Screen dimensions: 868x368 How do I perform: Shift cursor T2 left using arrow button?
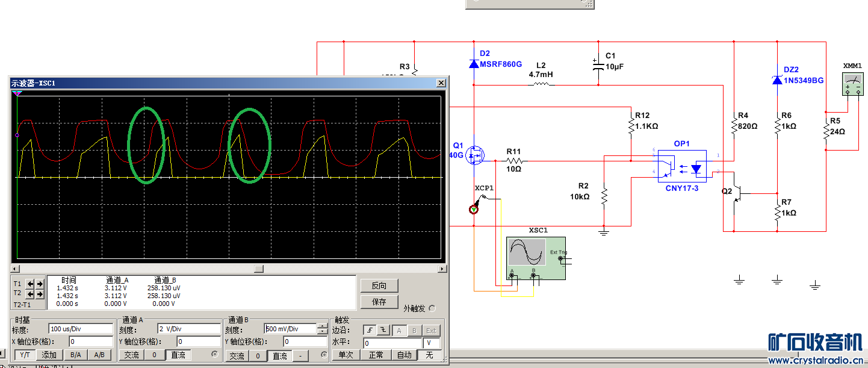tap(31, 294)
